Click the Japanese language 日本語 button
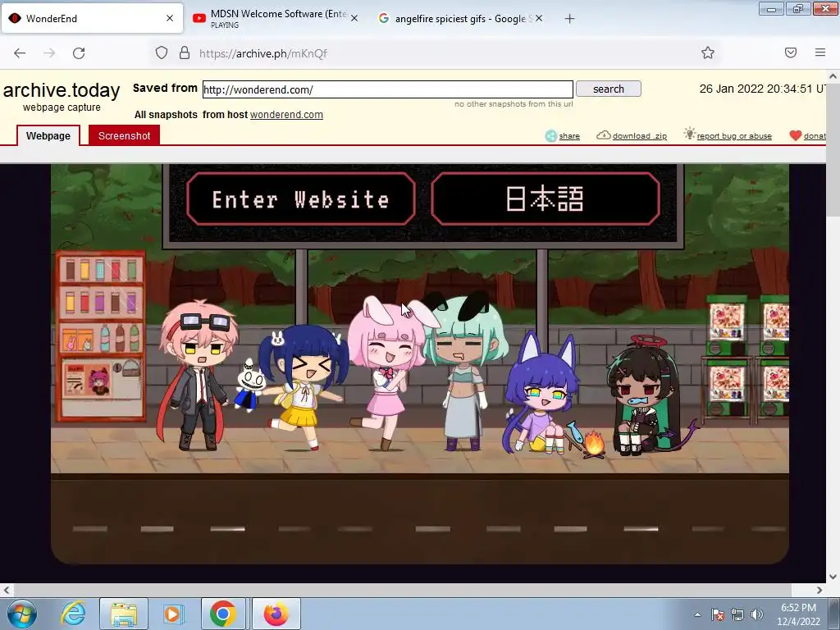The height and width of the screenshot is (630, 840). [x=545, y=199]
